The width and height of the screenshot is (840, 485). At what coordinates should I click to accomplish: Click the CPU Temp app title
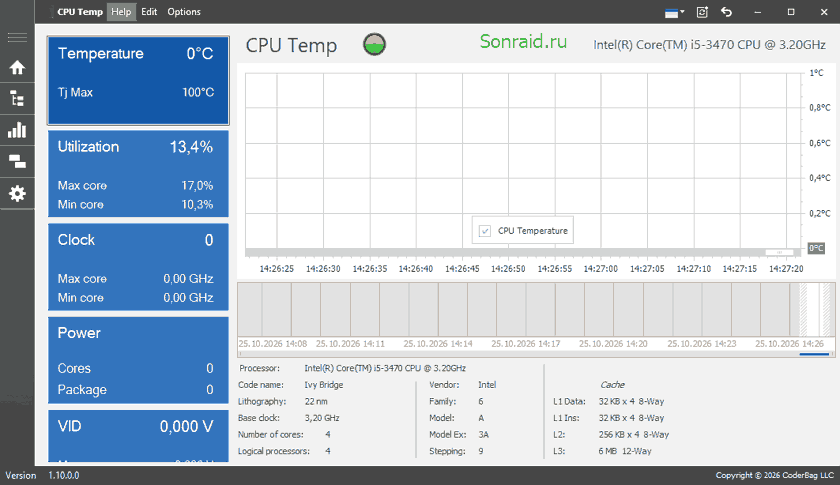(80, 12)
